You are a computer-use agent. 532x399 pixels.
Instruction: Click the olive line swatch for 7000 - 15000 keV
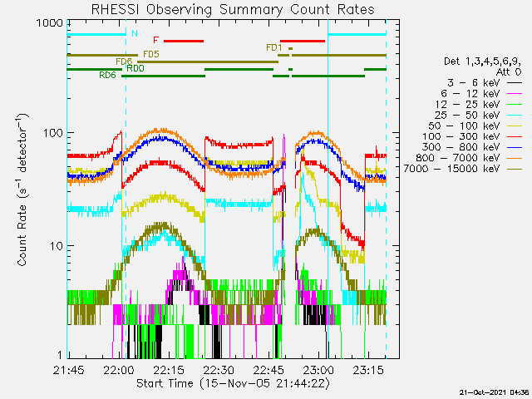(515, 168)
